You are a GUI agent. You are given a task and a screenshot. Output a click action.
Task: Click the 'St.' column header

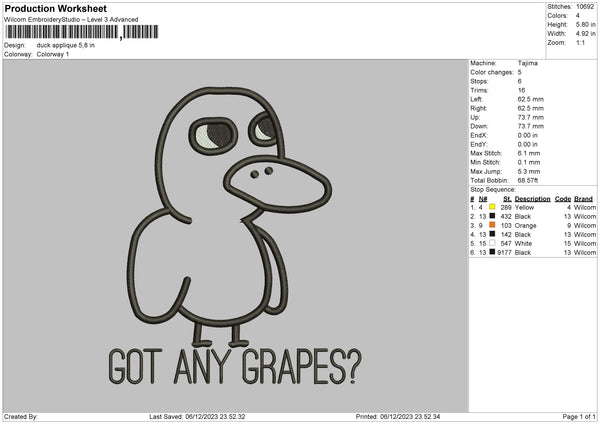click(507, 199)
